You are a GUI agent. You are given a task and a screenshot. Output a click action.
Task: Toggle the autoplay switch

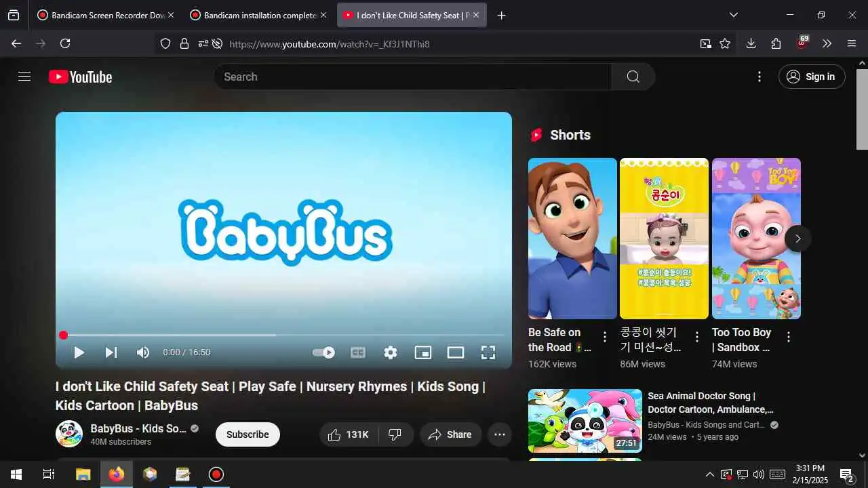[x=323, y=352]
